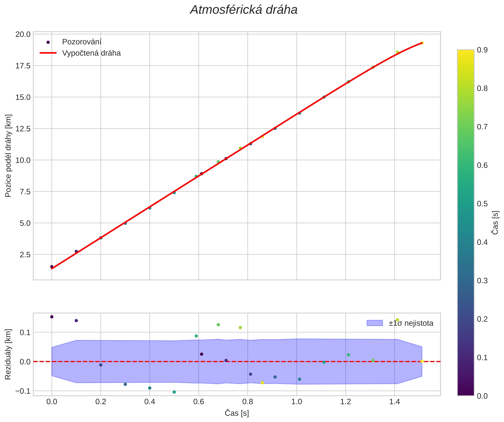The height and width of the screenshot is (422, 504).
Task: Click the 20.0 tick label on y-axis
Action: [23, 35]
